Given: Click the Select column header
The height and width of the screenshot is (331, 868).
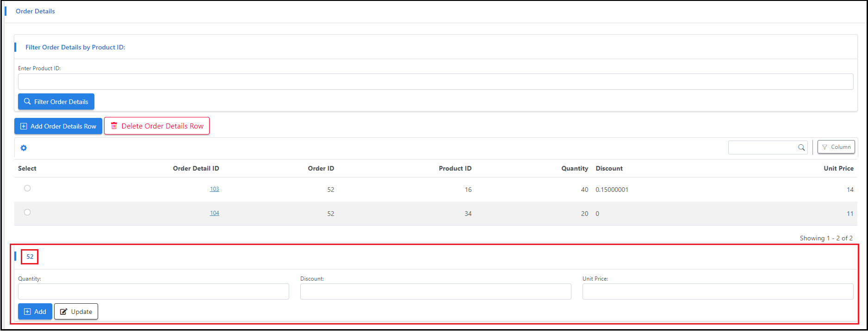Looking at the screenshot, I should 27,168.
